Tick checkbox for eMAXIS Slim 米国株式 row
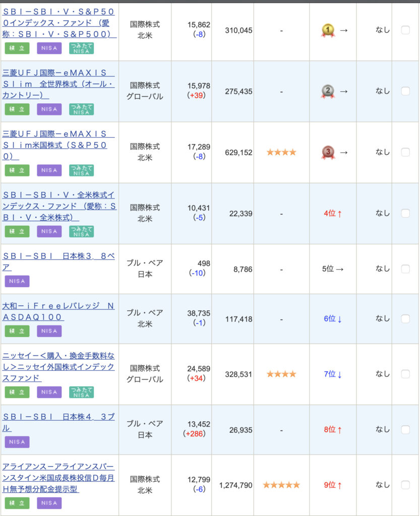 click(405, 152)
